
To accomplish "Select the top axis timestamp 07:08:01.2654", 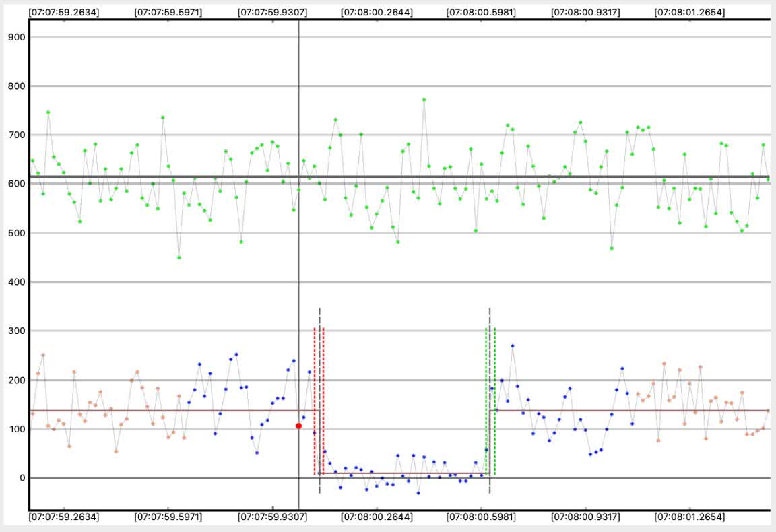I will [689, 12].
